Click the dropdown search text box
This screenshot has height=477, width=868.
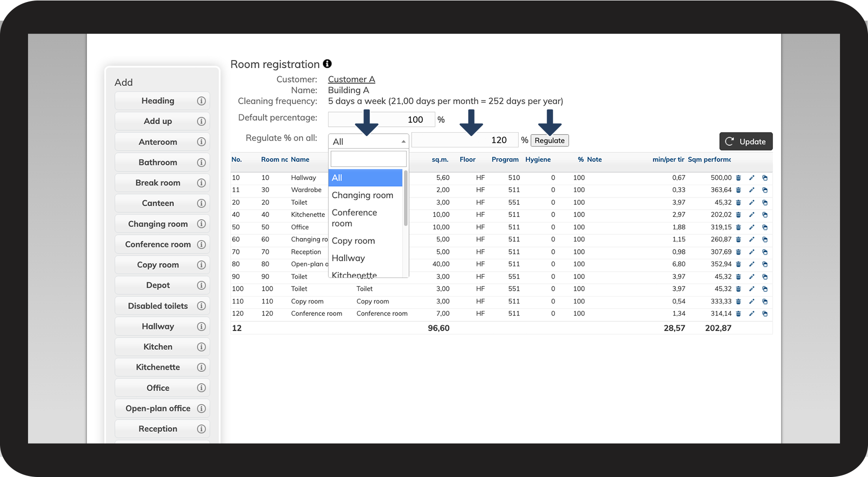368,159
